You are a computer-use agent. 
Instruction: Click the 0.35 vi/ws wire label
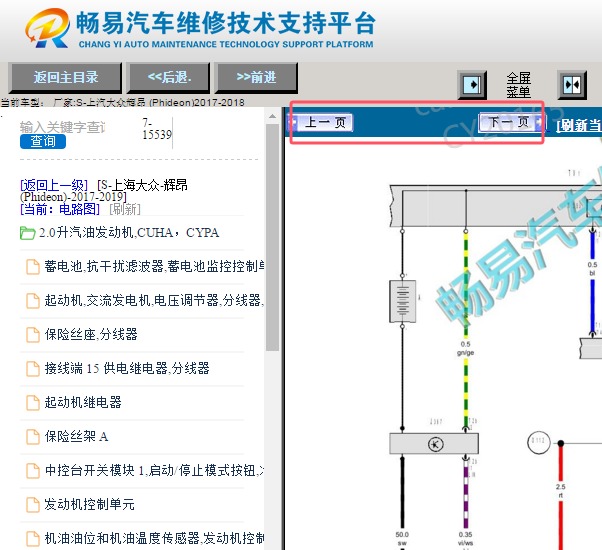pos(465,538)
